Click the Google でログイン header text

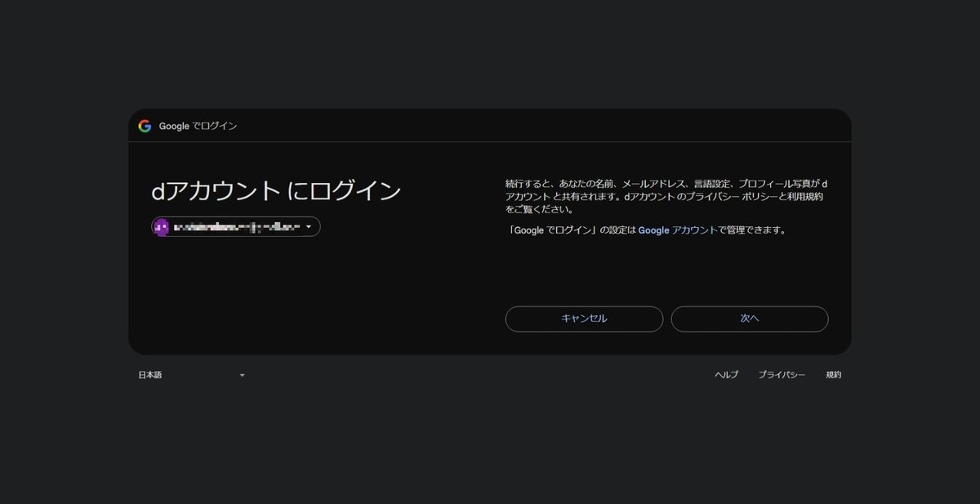tap(200, 126)
